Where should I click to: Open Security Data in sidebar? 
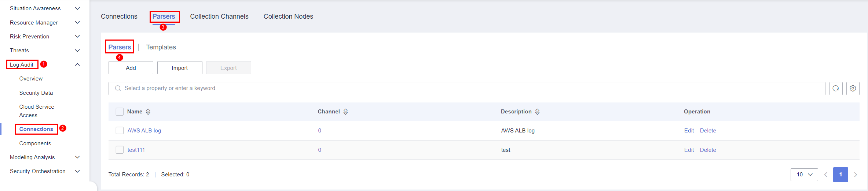coord(36,93)
